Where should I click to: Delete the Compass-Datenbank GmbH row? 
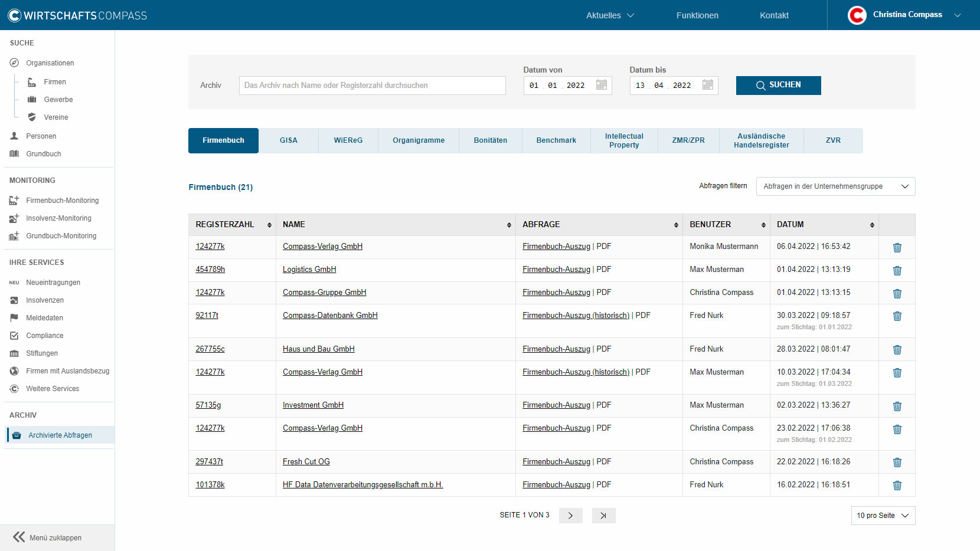[x=897, y=316]
